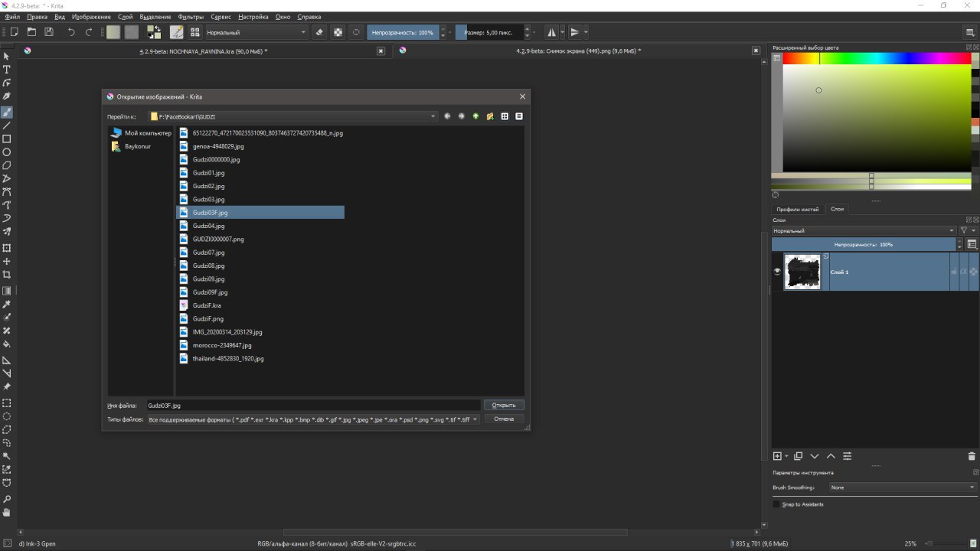The image size is (980, 551).
Task: Switch file dialog to detail view
Action: click(519, 116)
